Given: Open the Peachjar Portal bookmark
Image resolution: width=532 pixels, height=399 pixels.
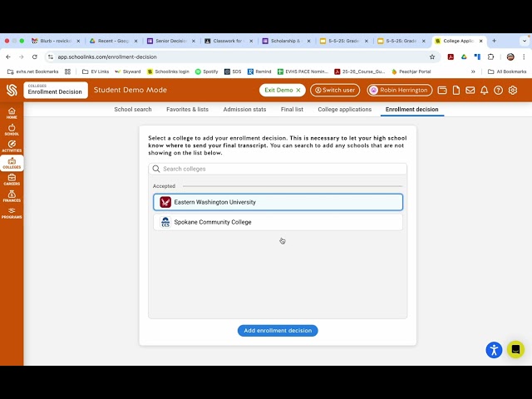Looking at the screenshot, I should coord(411,71).
